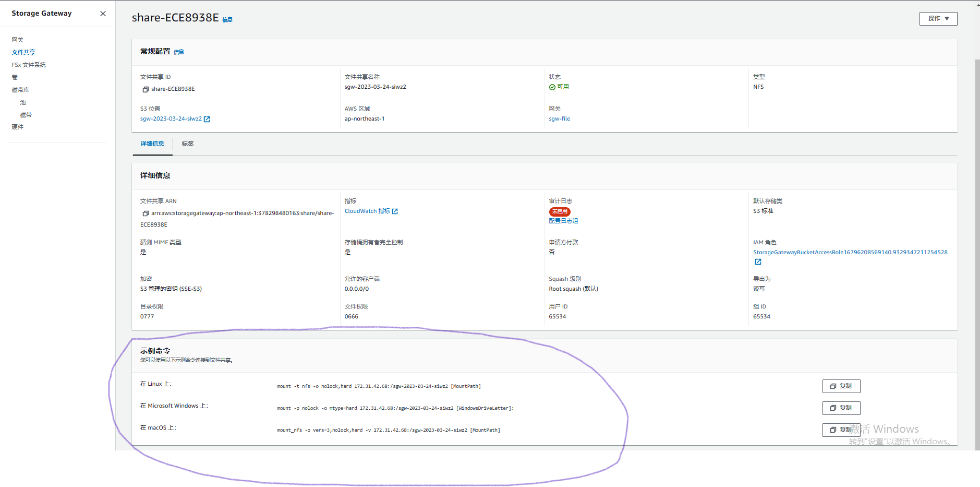Open 网关 in the sidebar
This screenshot has width=980, height=487.
tap(18, 40)
